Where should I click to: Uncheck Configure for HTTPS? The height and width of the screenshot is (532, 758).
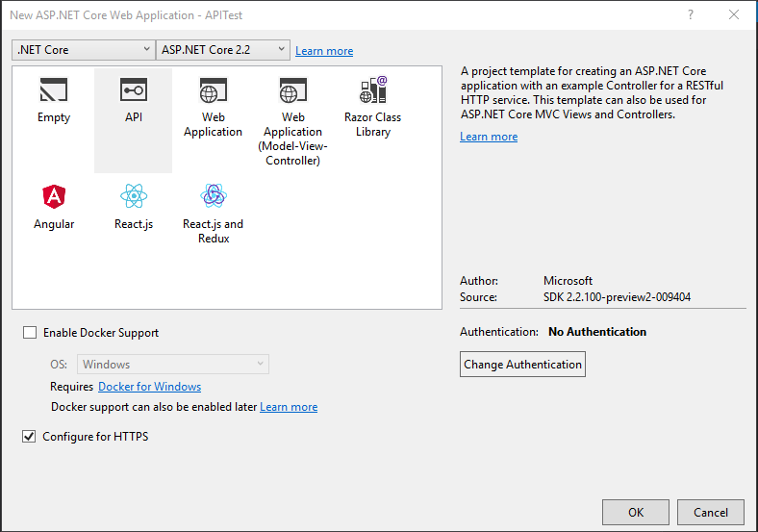(30, 437)
